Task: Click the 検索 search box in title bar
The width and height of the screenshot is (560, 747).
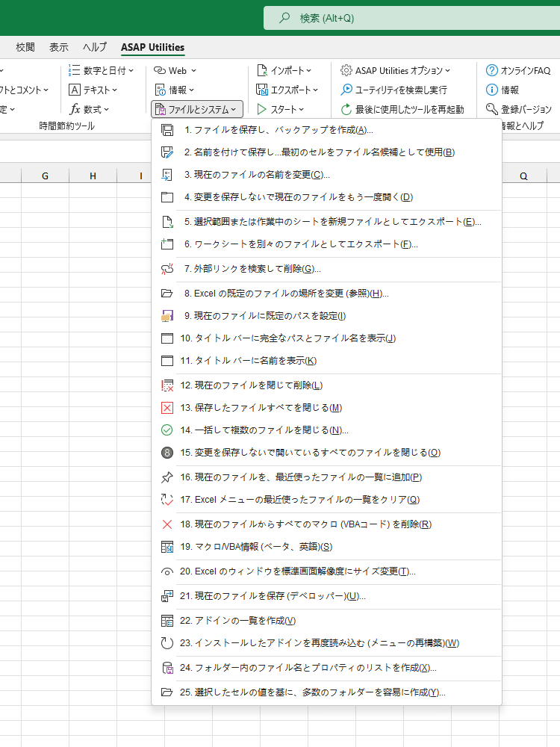Action: (x=411, y=18)
